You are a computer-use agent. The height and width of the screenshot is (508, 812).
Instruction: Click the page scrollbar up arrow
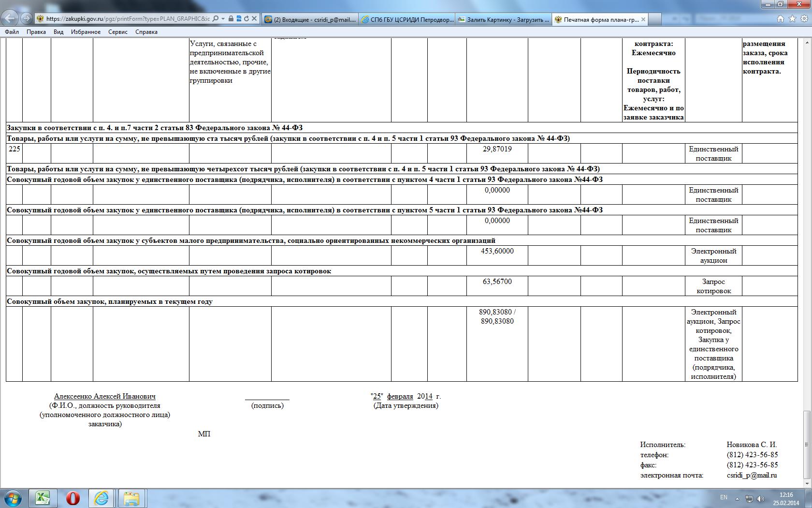[x=806, y=43]
